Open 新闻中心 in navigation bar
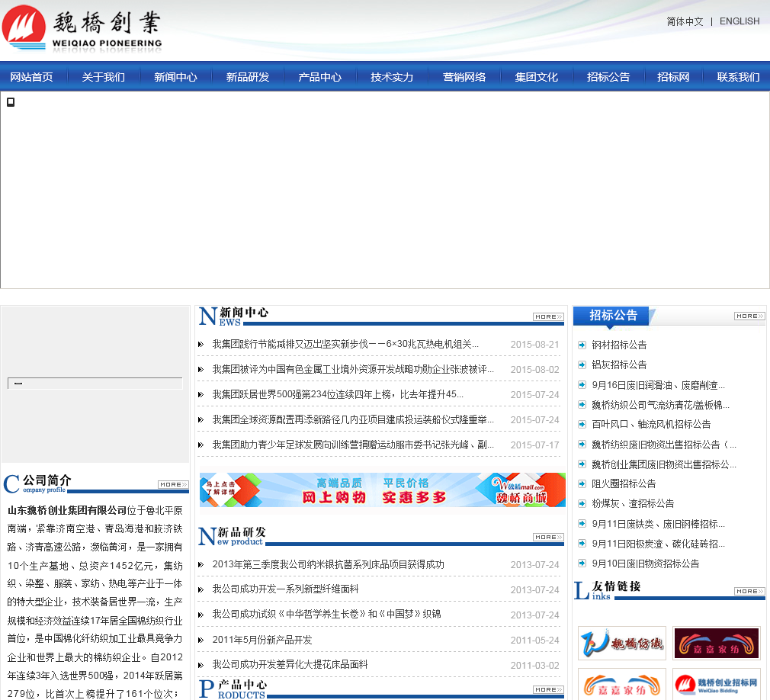 176,77
